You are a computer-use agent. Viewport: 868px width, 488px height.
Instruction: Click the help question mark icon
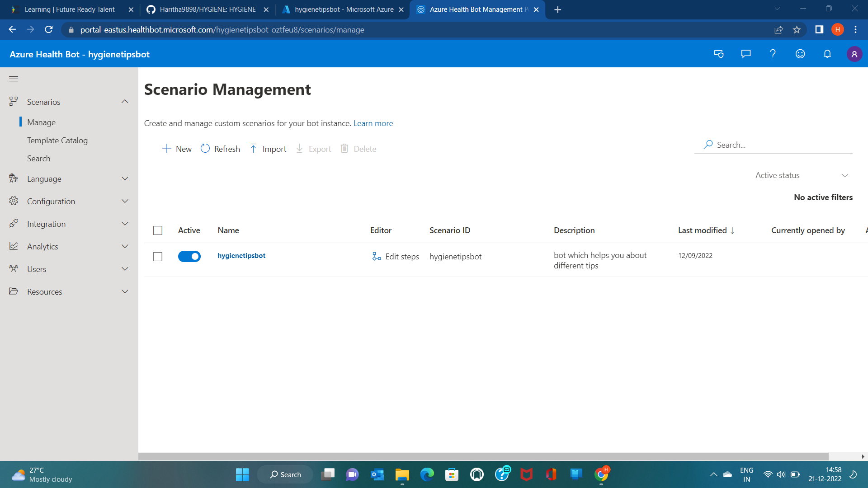click(x=773, y=54)
